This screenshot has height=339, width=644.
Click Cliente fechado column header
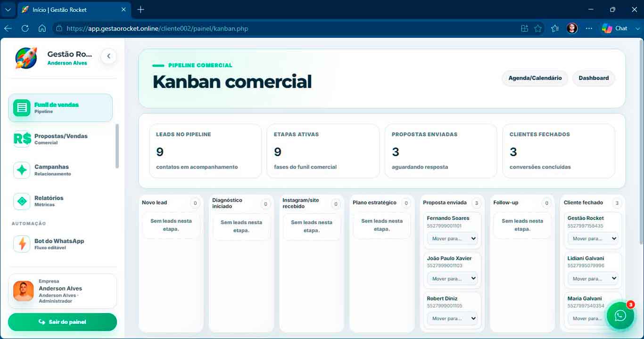coord(583,202)
